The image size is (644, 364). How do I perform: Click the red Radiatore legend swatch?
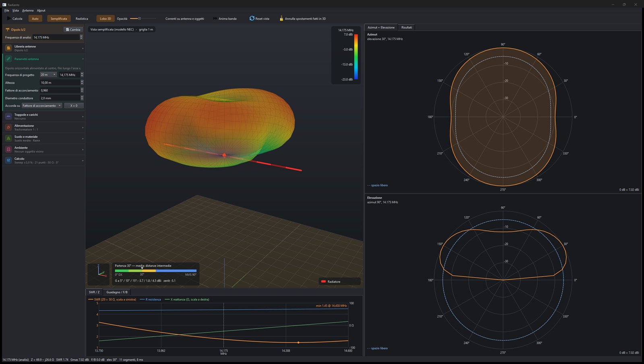point(324,281)
